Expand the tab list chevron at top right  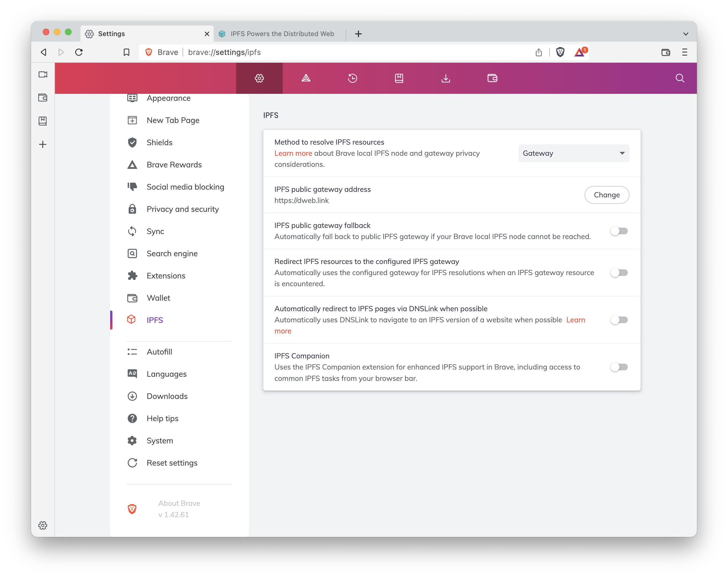[x=686, y=34]
